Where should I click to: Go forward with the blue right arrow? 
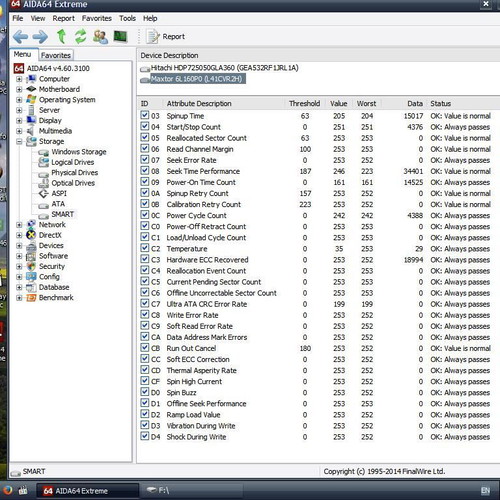(x=40, y=37)
